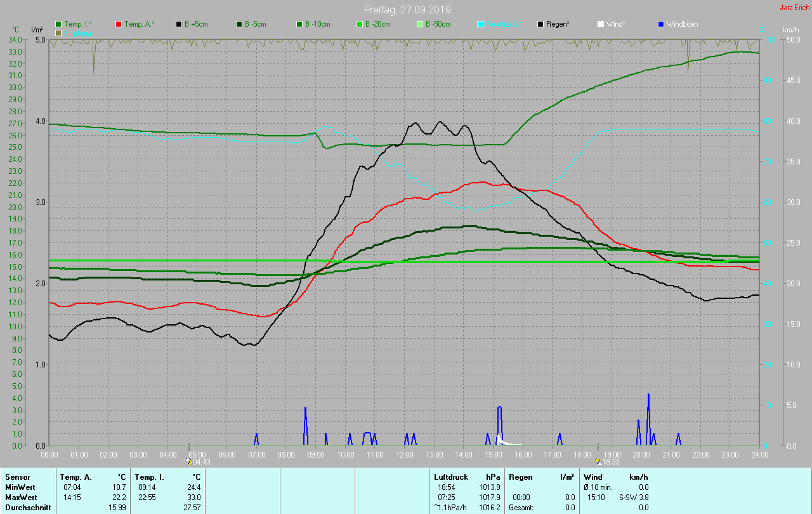
Task: Click the dark green Temp. I. legend square
Action: (58, 24)
